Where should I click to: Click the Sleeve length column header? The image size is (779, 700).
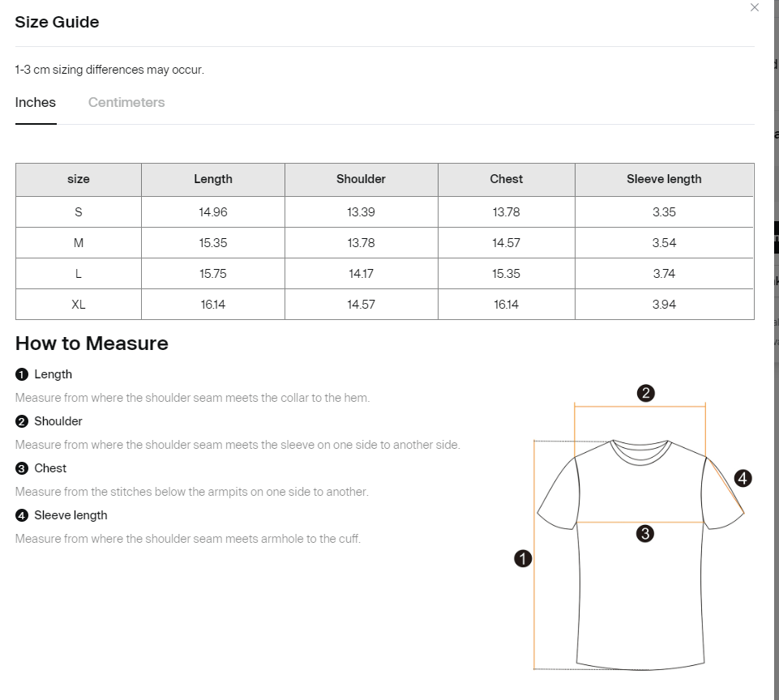664,179
